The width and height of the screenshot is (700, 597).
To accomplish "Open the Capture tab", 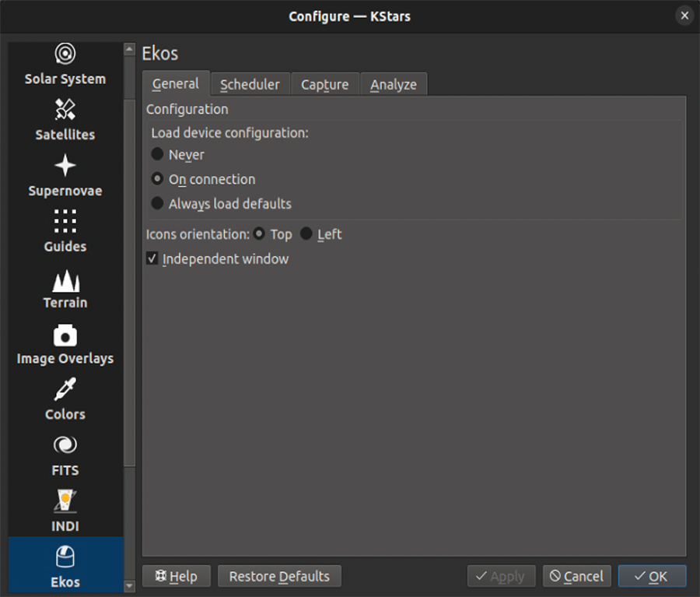I will point(324,83).
